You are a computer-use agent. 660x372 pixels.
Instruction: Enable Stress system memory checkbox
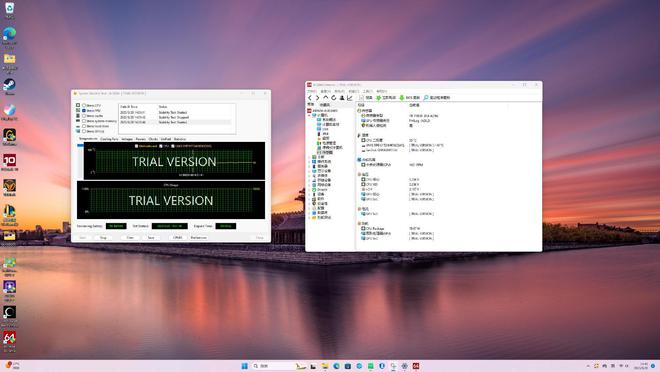84,121
